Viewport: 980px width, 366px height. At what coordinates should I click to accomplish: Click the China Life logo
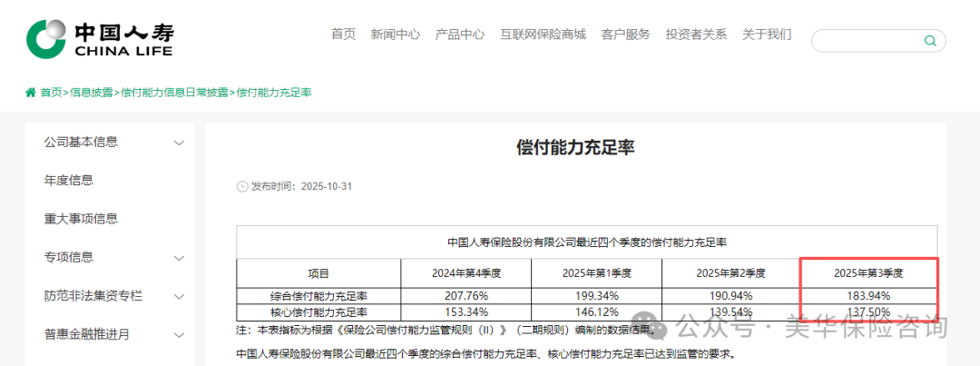[x=100, y=37]
